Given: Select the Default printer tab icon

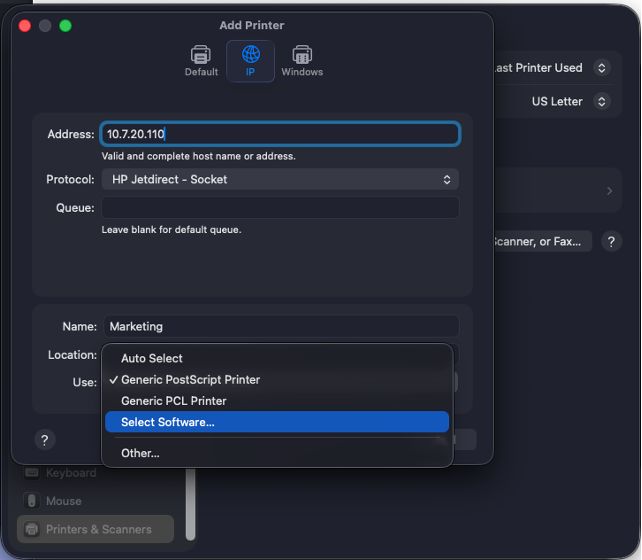Looking at the screenshot, I should 201,60.
